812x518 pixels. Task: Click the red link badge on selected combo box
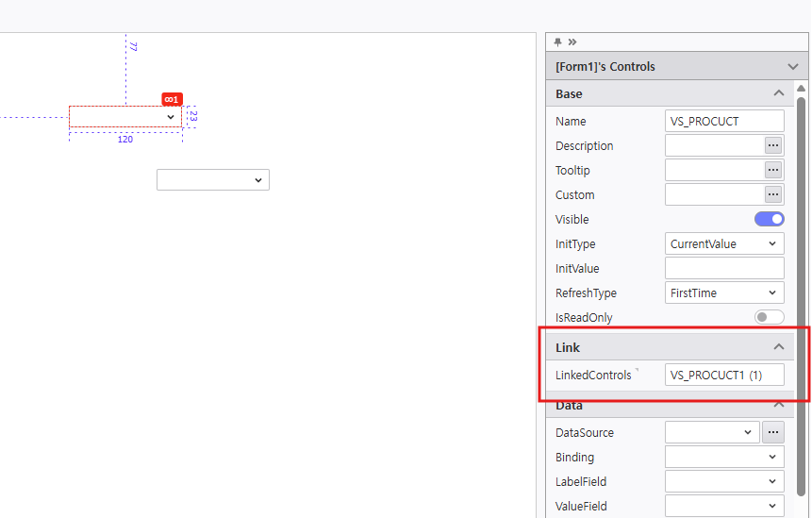[172, 99]
